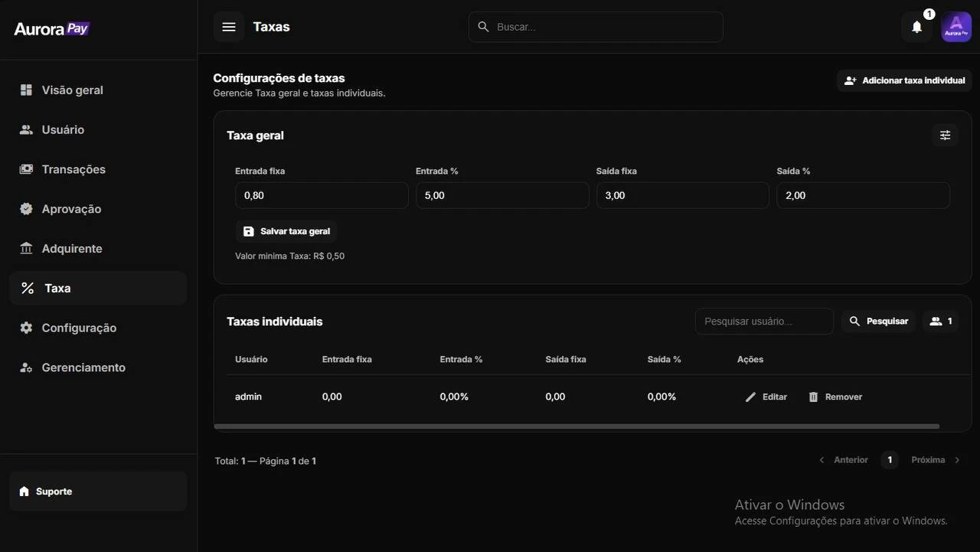Open the notifications bell
980x552 pixels.
916,27
